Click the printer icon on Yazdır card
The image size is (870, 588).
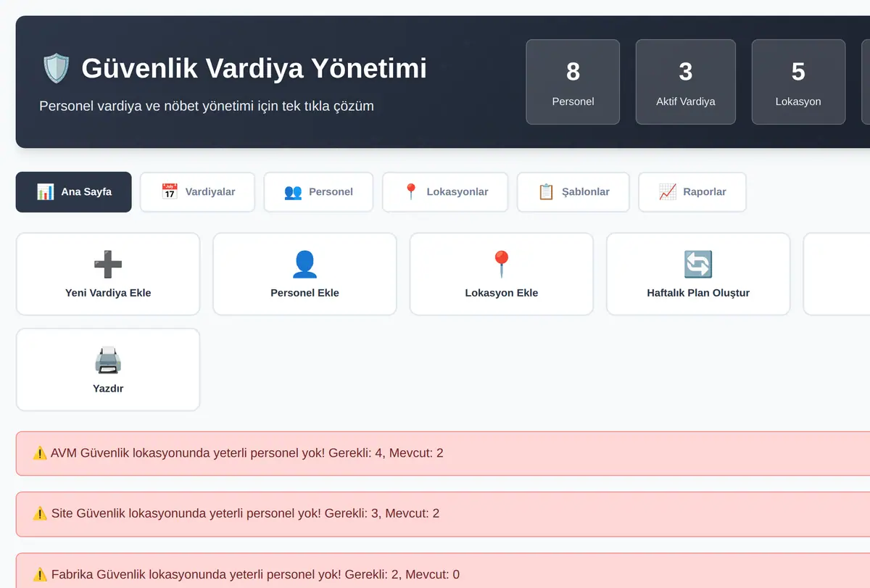[108, 360]
